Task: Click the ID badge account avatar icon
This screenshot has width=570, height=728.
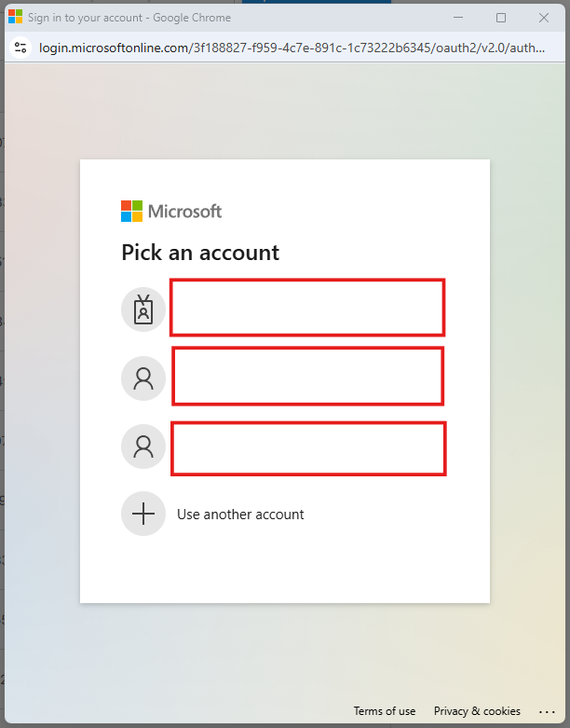Action: (143, 309)
